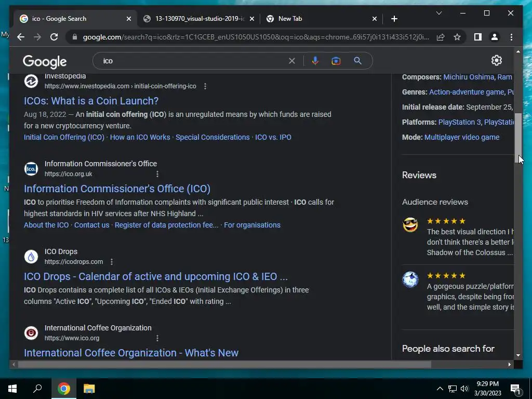
Task: Open Windows taskbar search
Action: tap(37, 388)
